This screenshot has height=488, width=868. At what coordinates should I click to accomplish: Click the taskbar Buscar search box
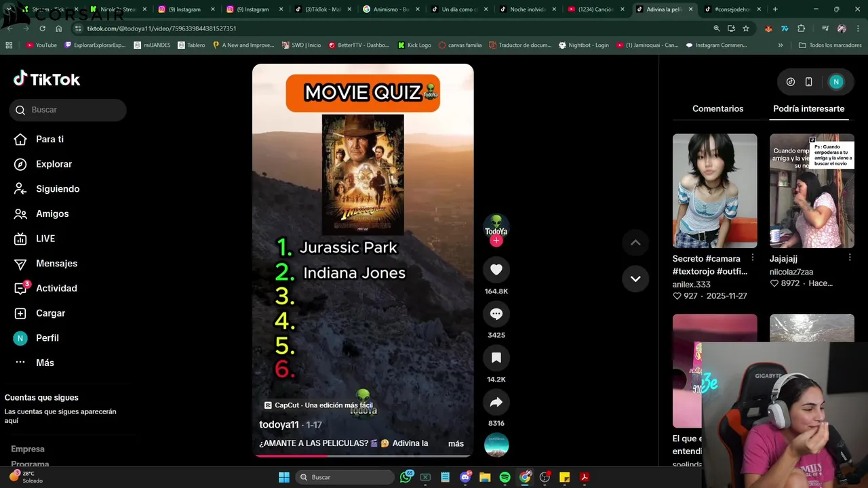tap(346, 477)
